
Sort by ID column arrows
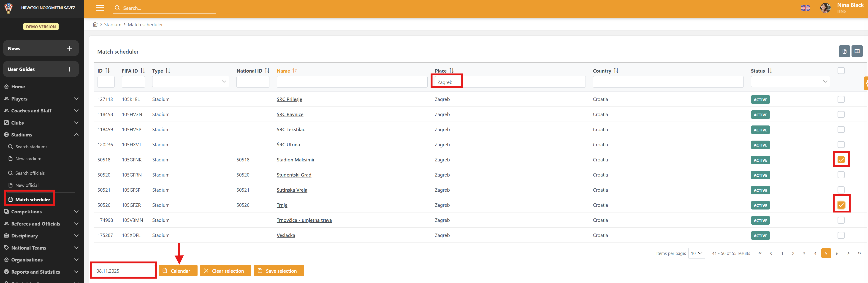tap(108, 71)
